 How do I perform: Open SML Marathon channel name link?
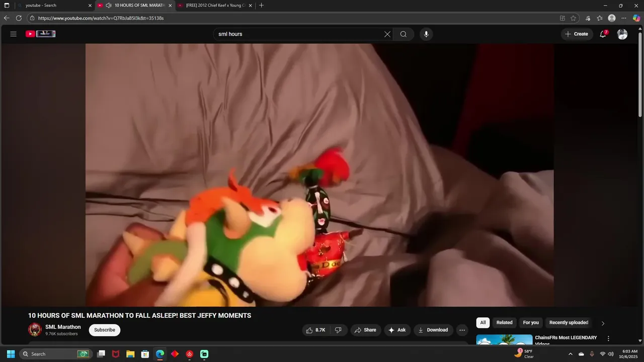63,327
